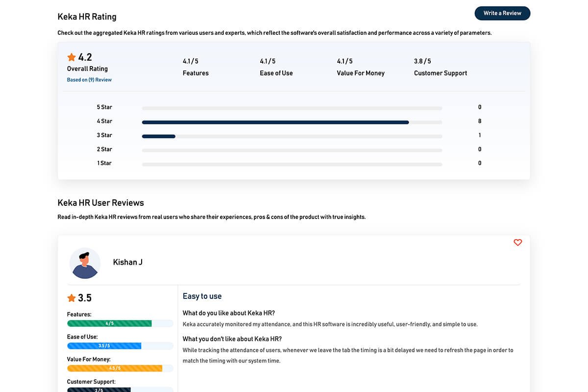
Task: Click the orange star beside 3.5 rating
Action: click(x=72, y=298)
